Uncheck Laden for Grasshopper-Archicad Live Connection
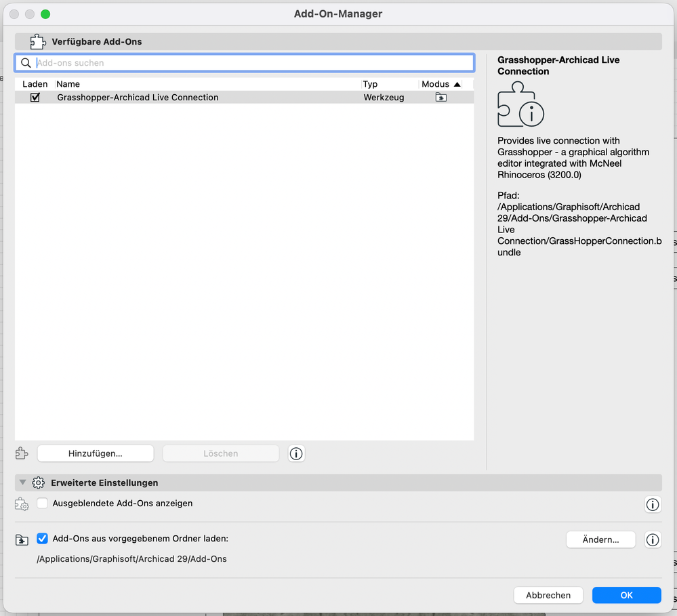Image resolution: width=677 pixels, height=616 pixels. tap(35, 98)
